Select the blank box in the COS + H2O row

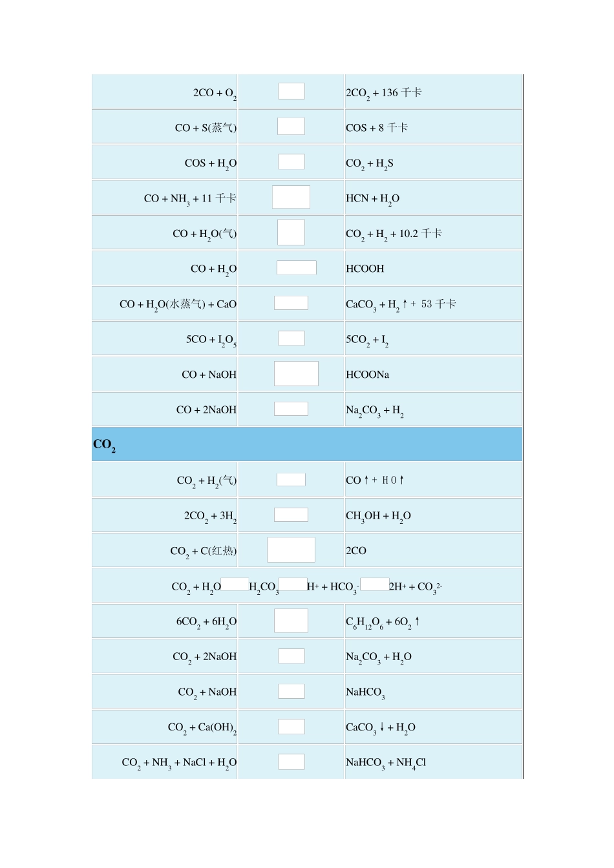(x=291, y=161)
